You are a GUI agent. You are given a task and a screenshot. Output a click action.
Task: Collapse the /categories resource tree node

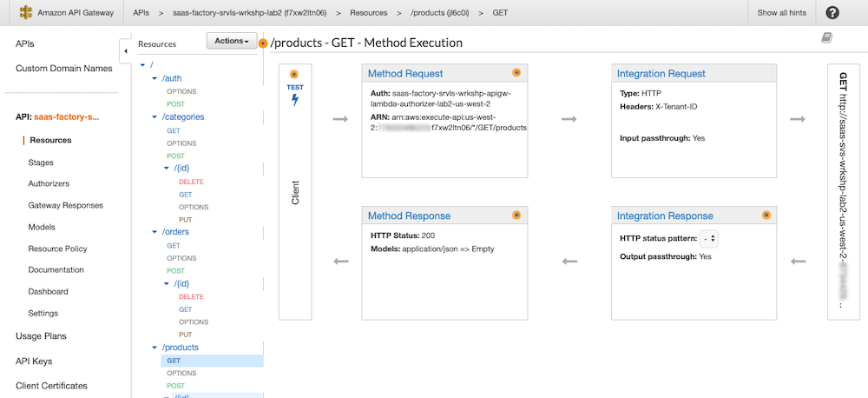coord(155,117)
